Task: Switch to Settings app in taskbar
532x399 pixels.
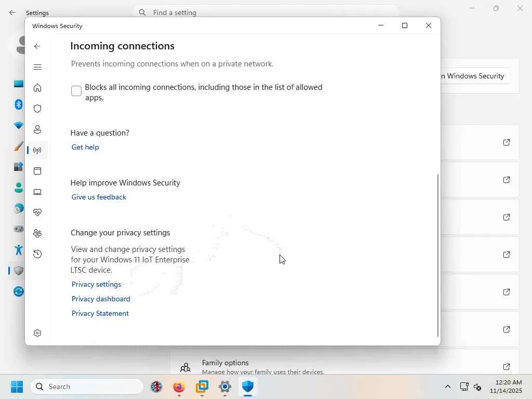Action: (224, 387)
